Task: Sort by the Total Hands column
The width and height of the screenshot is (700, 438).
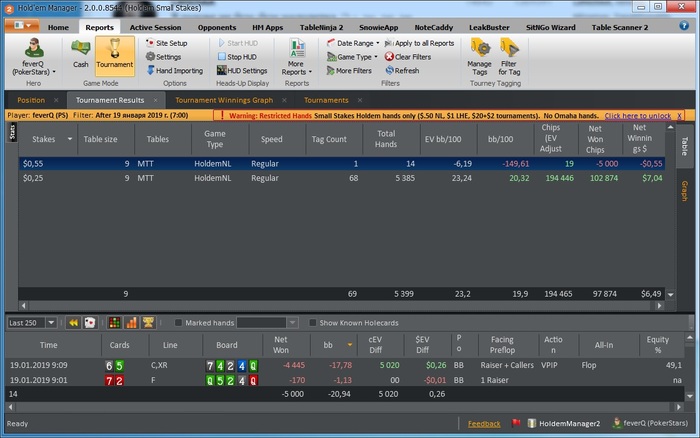Action: [386, 139]
